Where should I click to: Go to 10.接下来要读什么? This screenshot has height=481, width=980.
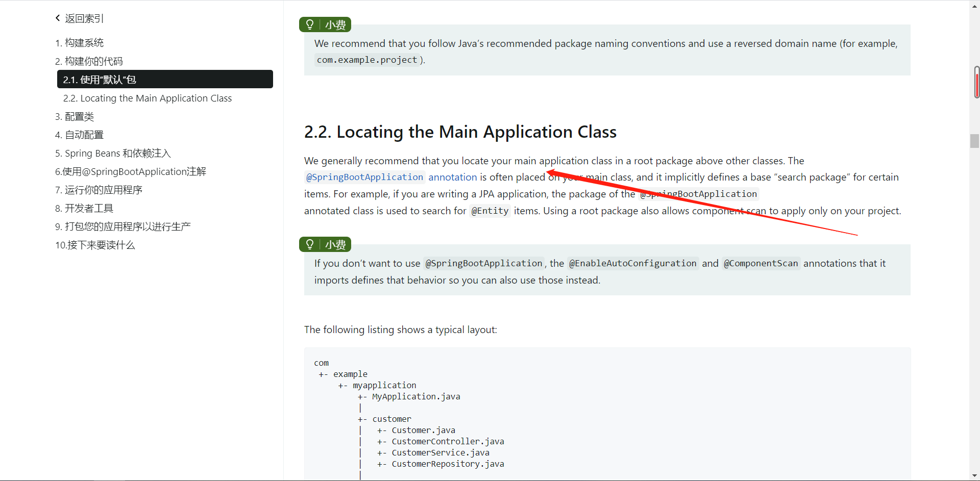[95, 245]
